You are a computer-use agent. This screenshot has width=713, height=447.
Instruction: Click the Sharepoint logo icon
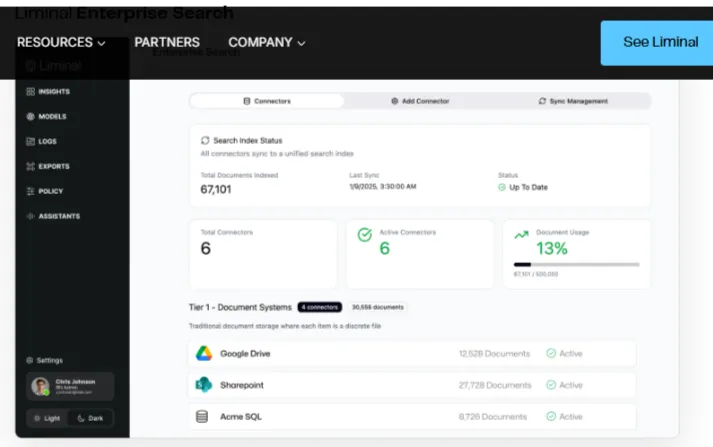click(204, 385)
